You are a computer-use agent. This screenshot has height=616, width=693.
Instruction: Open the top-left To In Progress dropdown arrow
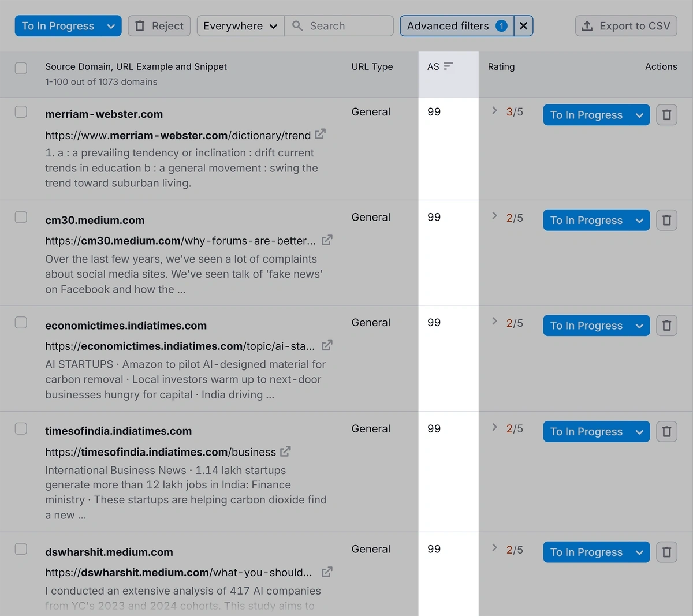point(111,26)
